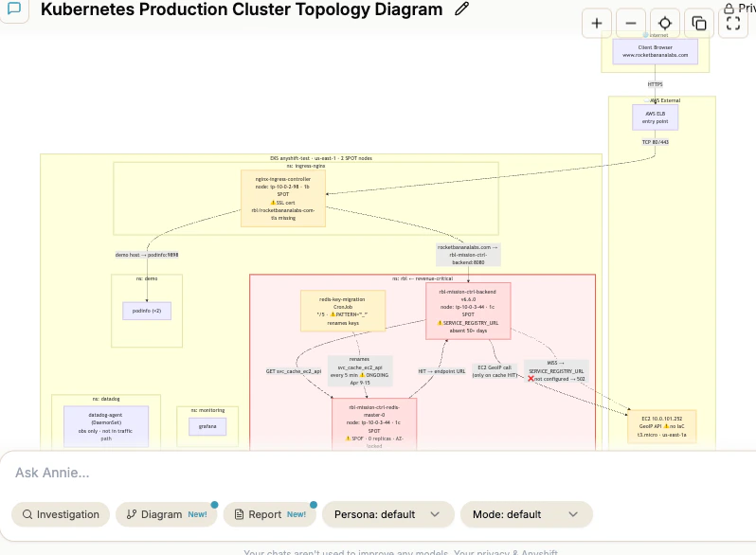Select the AWS ELB entry point node
Viewport: 756px width, 555px height.
pyautogui.click(x=655, y=117)
